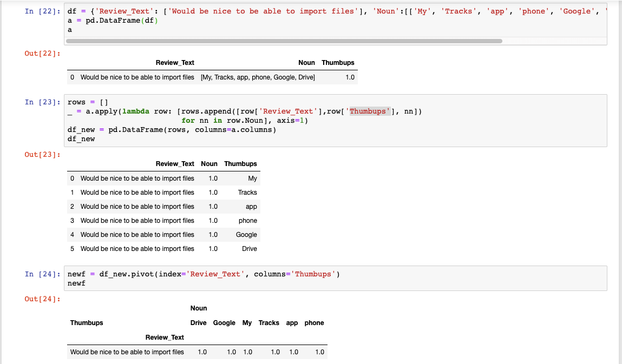Click the Thumbups label in Out[24] pivot

click(87, 323)
